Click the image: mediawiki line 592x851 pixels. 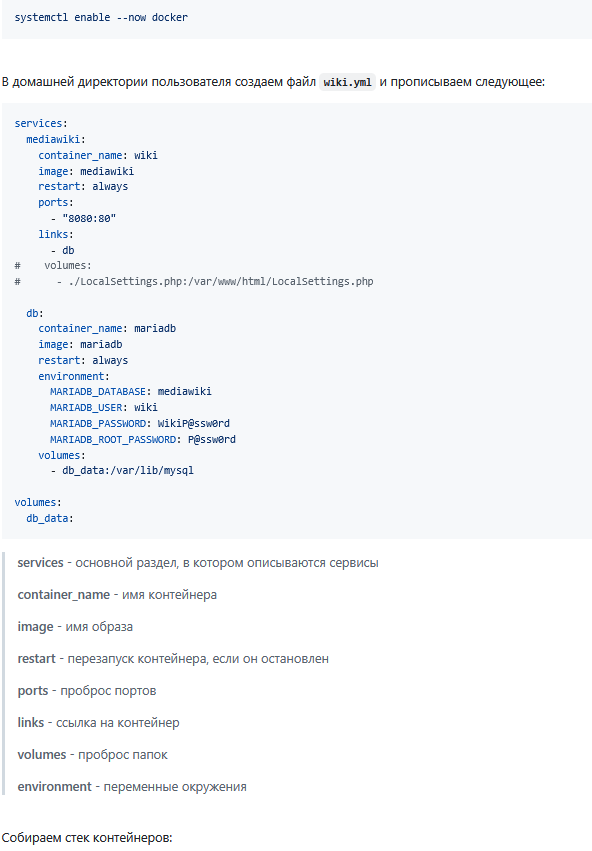pos(86,171)
